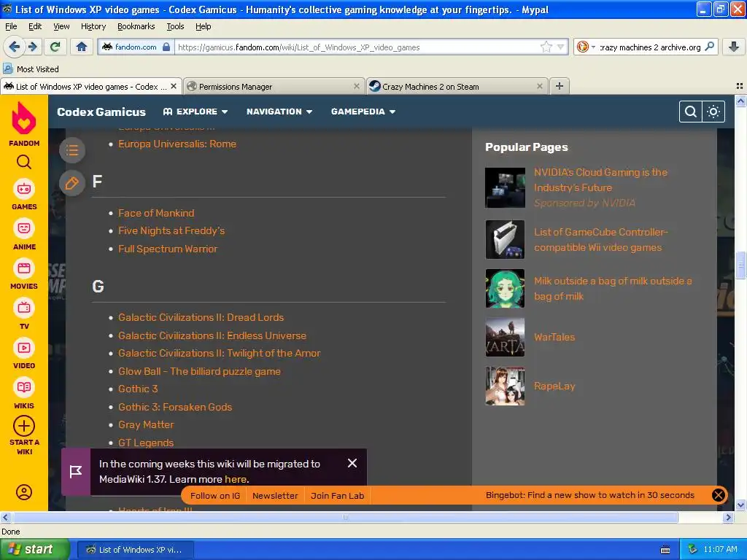
Task: Click the Join Fan Lab button
Action: coord(337,495)
